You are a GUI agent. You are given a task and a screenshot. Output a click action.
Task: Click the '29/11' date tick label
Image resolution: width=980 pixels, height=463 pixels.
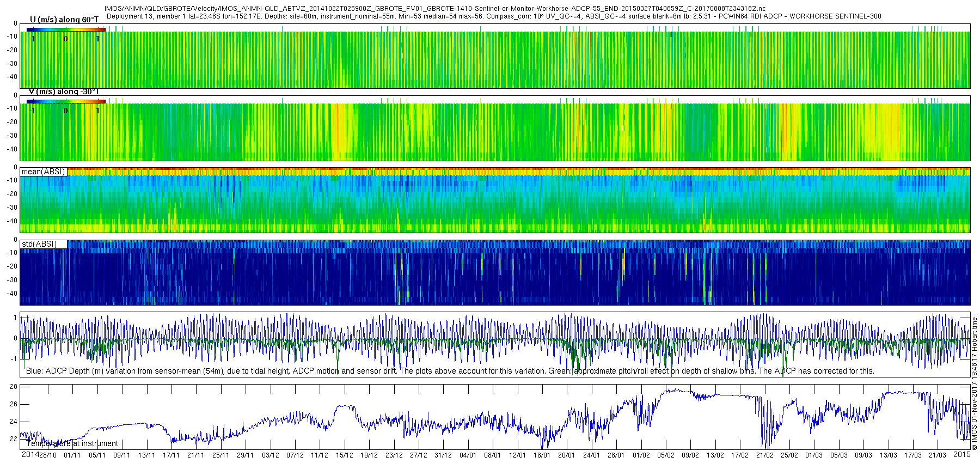tap(246, 455)
